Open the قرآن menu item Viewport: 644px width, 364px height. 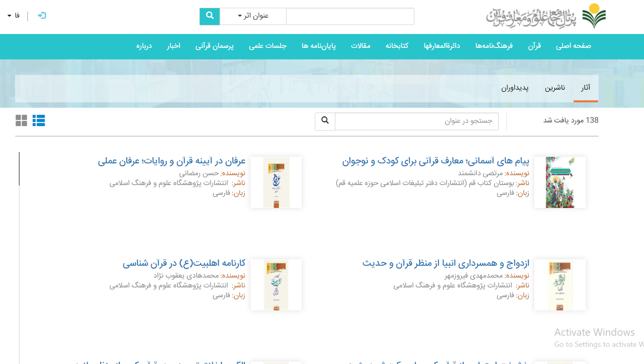[x=534, y=46]
